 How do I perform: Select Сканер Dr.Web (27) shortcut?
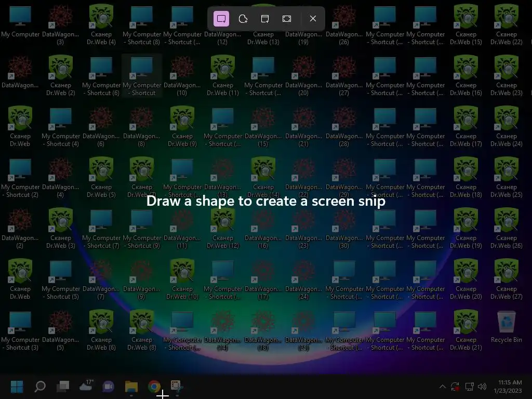(506, 280)
